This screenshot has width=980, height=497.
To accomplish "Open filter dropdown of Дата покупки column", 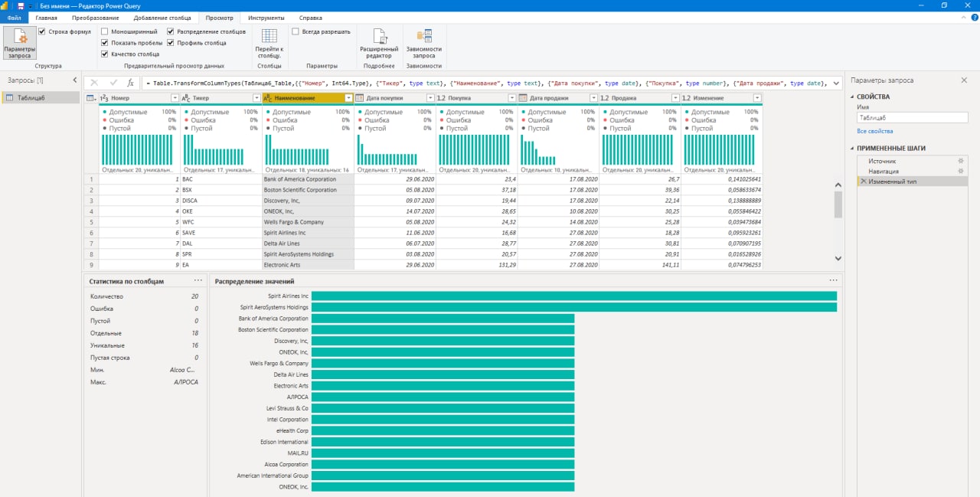I will 430,98.
